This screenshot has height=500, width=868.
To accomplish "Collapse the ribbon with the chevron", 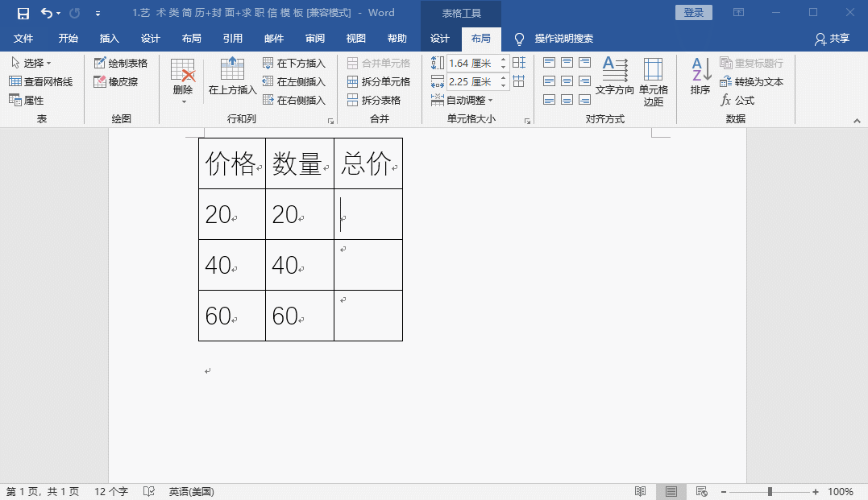I will click(857, 121).
